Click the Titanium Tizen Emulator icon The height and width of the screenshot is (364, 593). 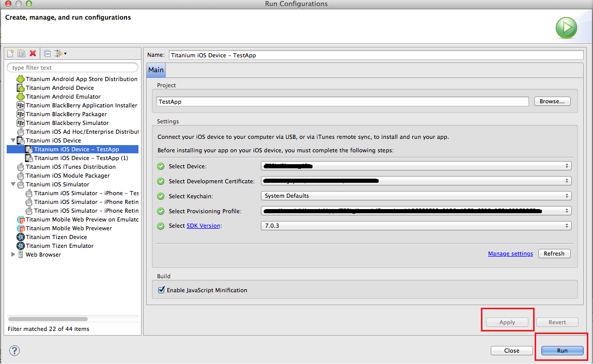pyautogui.click(x=21, y=246)
